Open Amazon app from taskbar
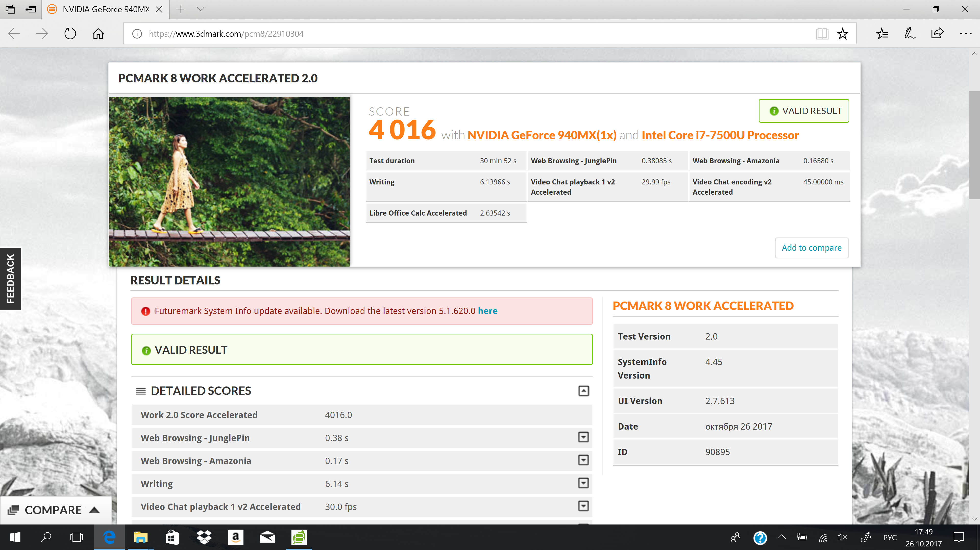 pyautogui.click(x=236, y=537)
